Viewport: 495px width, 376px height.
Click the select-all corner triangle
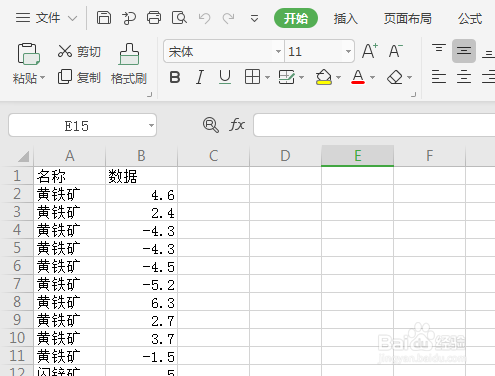pos(24,156)
